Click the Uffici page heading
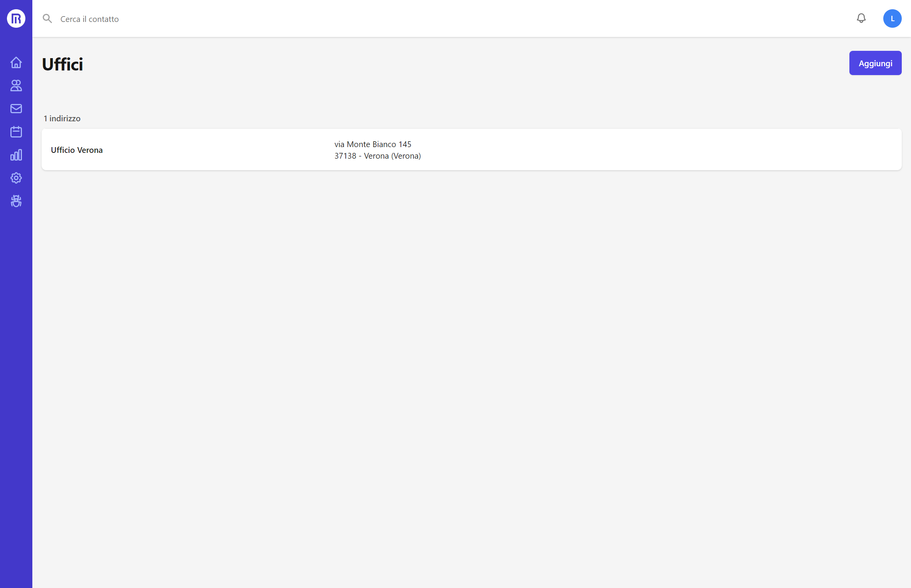The height and width of the screenshot is (588, 911). point(63,64)
